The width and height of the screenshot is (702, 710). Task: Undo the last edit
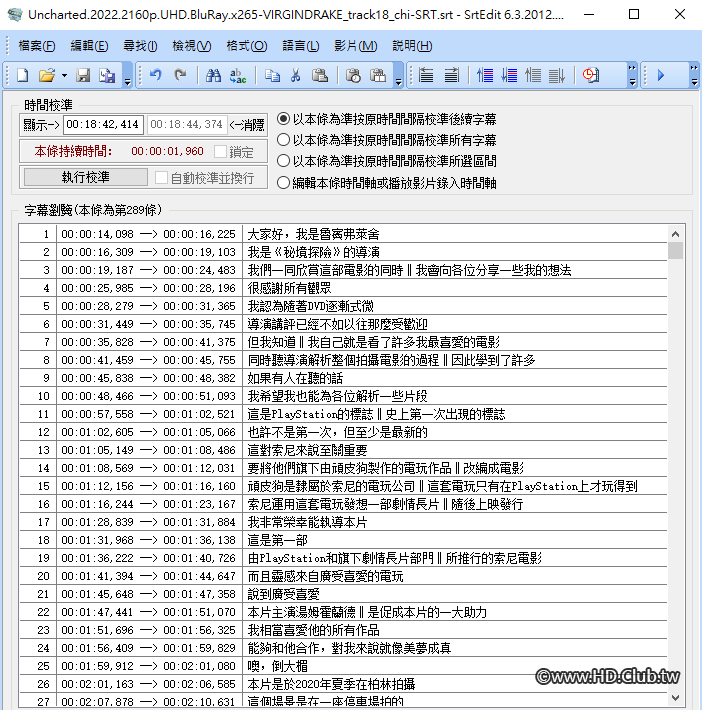[x=156, y=75]
